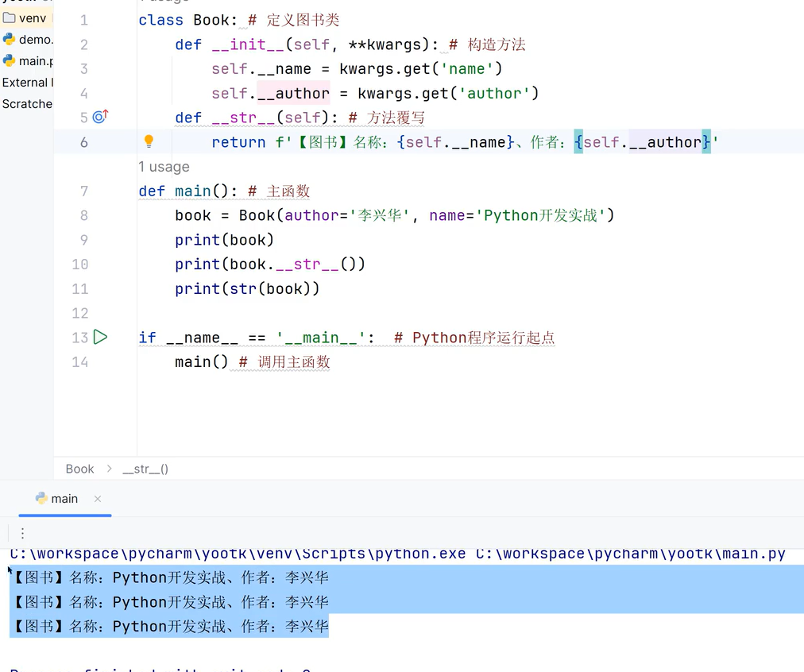Click the third console output line
The height and width of the screenshot is (672, 804).
[x=170, y=627]
